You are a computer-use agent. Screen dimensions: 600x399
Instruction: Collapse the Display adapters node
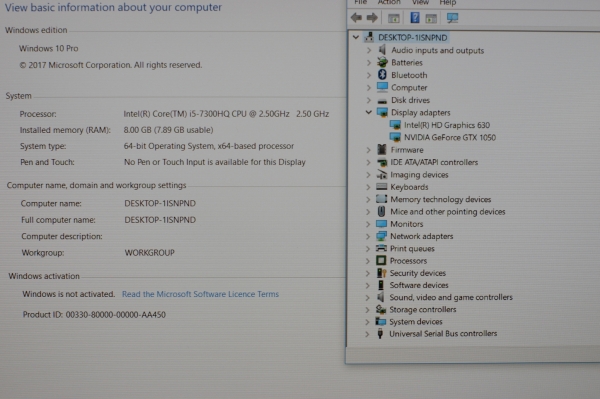pos(368,112)
